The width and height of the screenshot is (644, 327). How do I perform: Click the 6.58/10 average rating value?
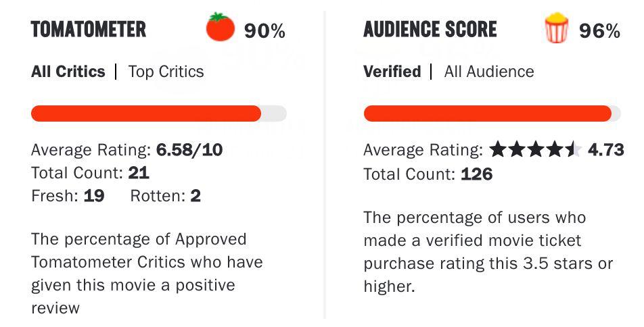(x=189, y=150)
